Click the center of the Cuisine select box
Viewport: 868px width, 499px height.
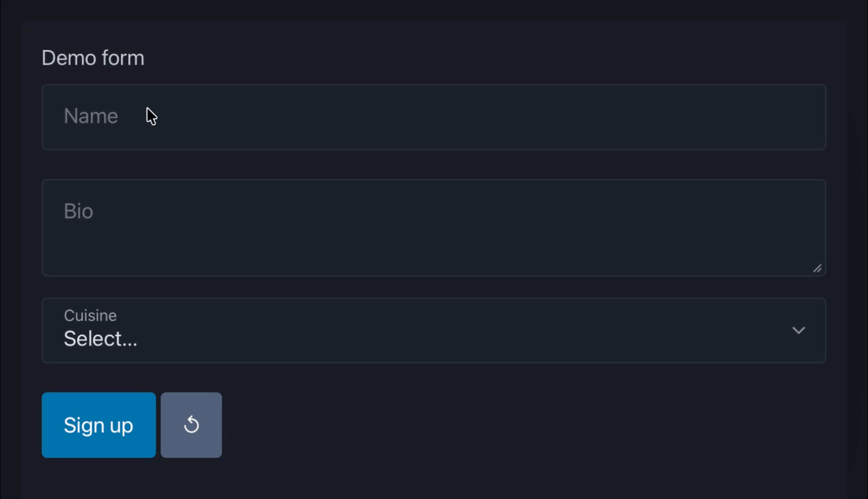[433, 331]
